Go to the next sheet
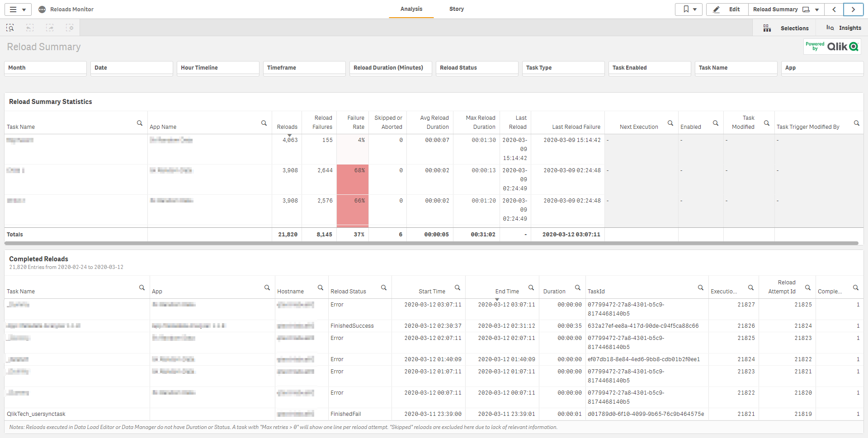868x438 pixels. pyautogui.click(x=853, y=9)
